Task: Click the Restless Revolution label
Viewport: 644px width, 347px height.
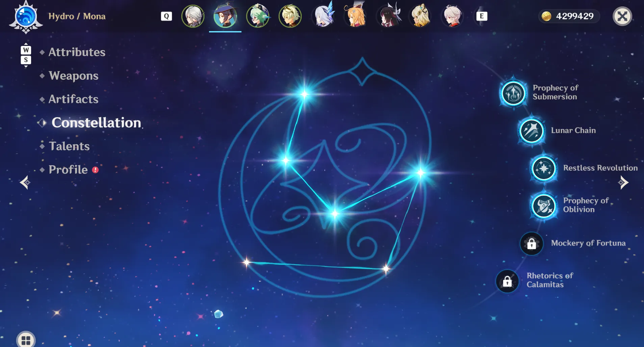Action: 600,168
